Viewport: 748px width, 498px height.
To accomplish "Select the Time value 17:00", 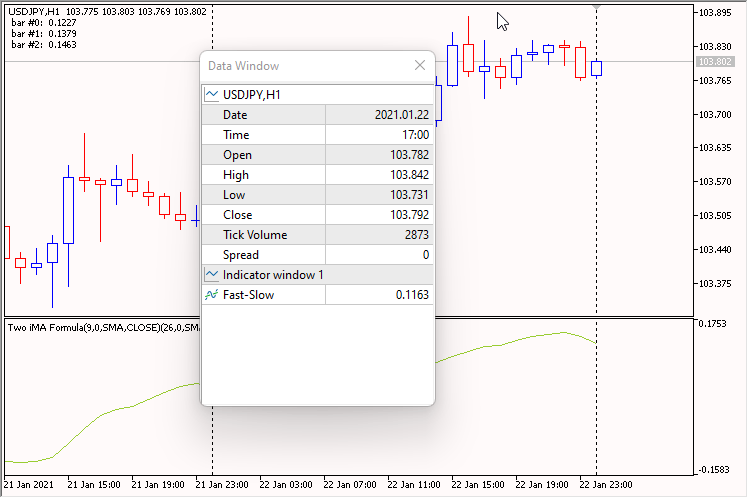I will click(x=416, y=135).
